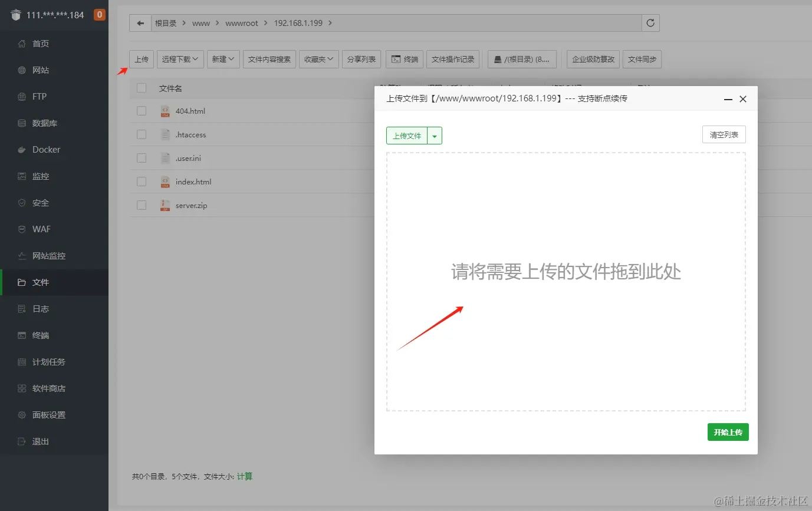Click the green 开始上传 button
Image resolution: width=812 pixels, height=511 pixels.
click(728, 432)
